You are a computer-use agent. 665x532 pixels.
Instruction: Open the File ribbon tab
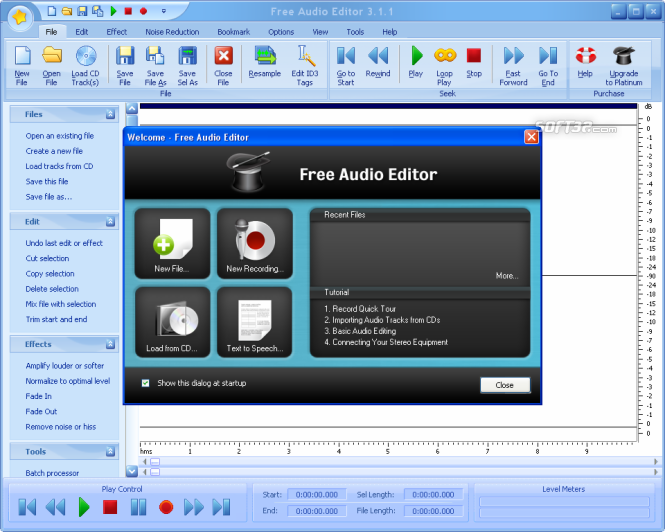click(51, 32)
